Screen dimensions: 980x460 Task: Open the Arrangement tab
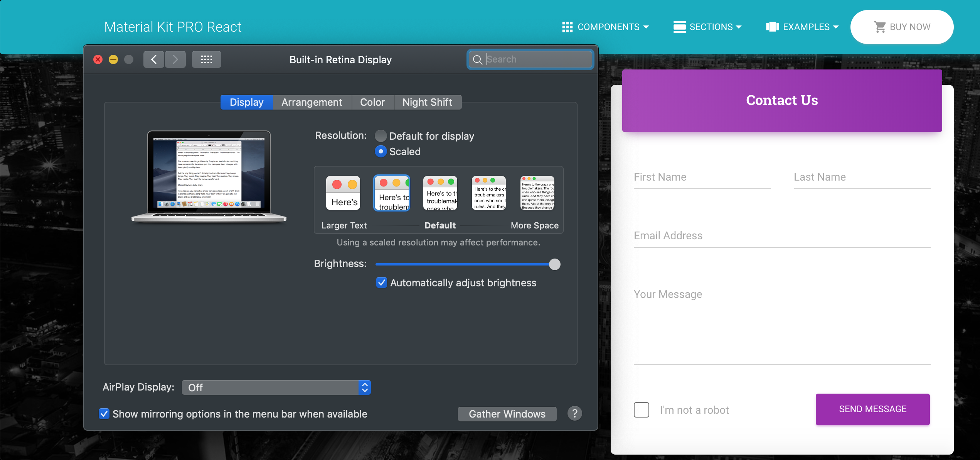pos(312,102)
